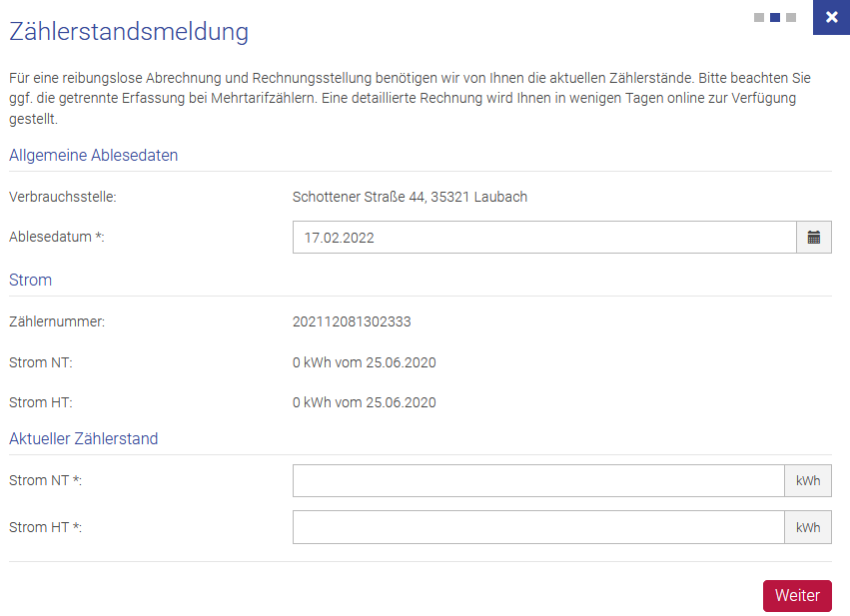Close the Zählerstandsmeldung dialog

click(x=831, y=18)
